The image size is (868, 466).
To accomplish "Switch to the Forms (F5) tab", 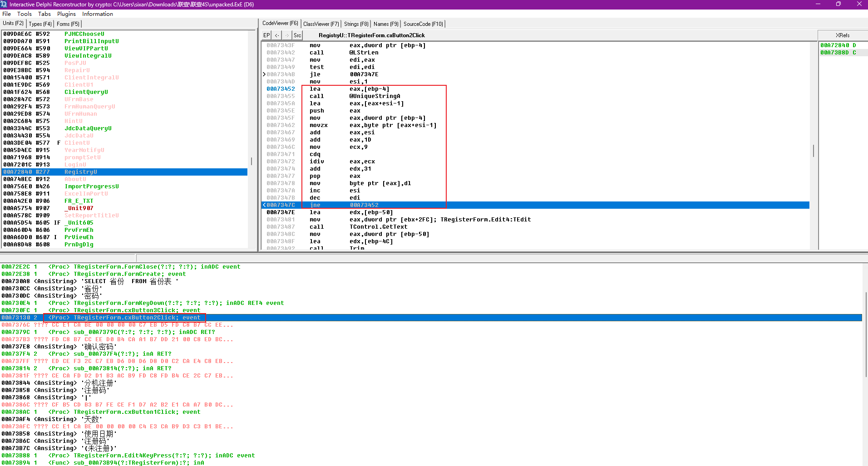I will click(68, 24).
